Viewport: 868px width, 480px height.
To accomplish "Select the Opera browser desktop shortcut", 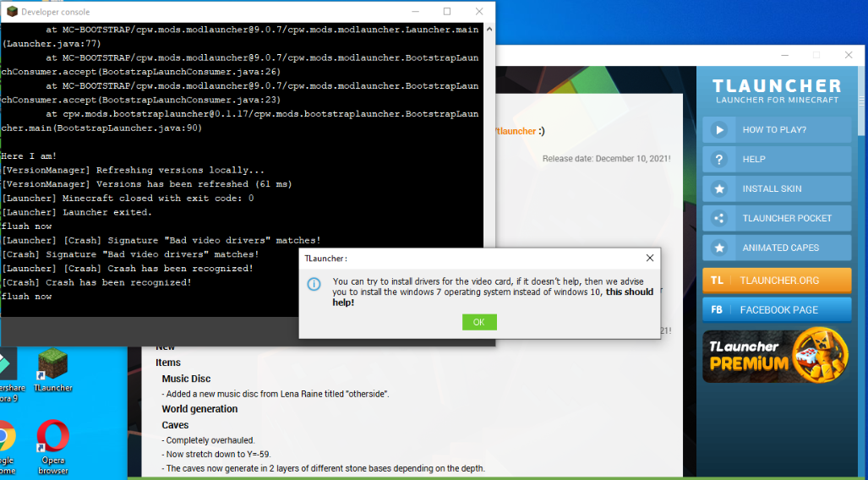I will click(53, 447).
